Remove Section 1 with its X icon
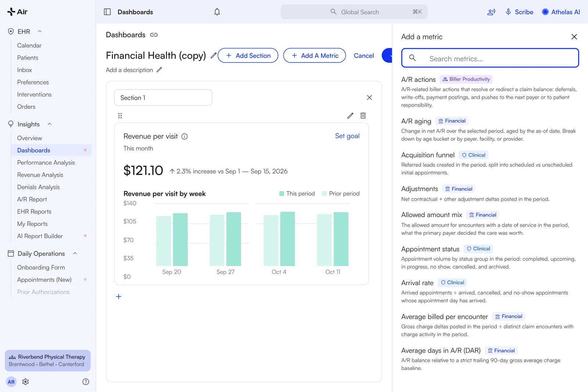This screenshot has width=588, height=392. click(369, 97)
